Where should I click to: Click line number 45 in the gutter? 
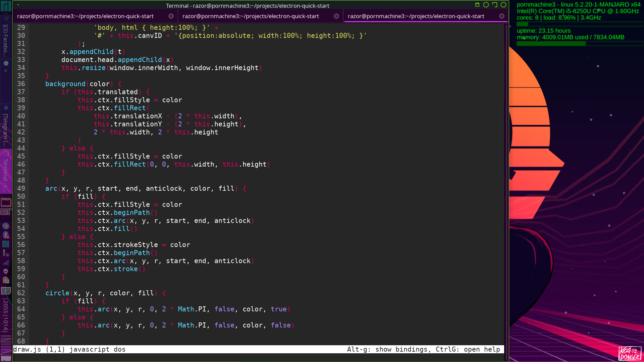point(21,156)
